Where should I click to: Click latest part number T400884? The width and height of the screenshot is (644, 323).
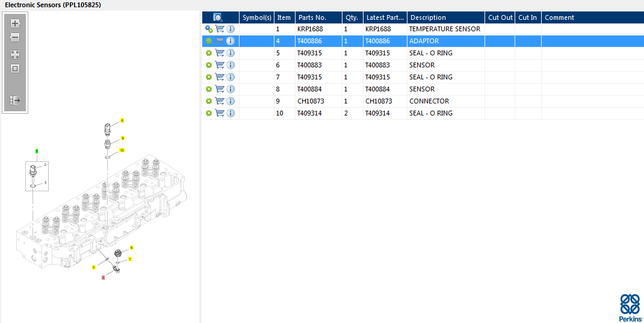click(x=377, y=89)
